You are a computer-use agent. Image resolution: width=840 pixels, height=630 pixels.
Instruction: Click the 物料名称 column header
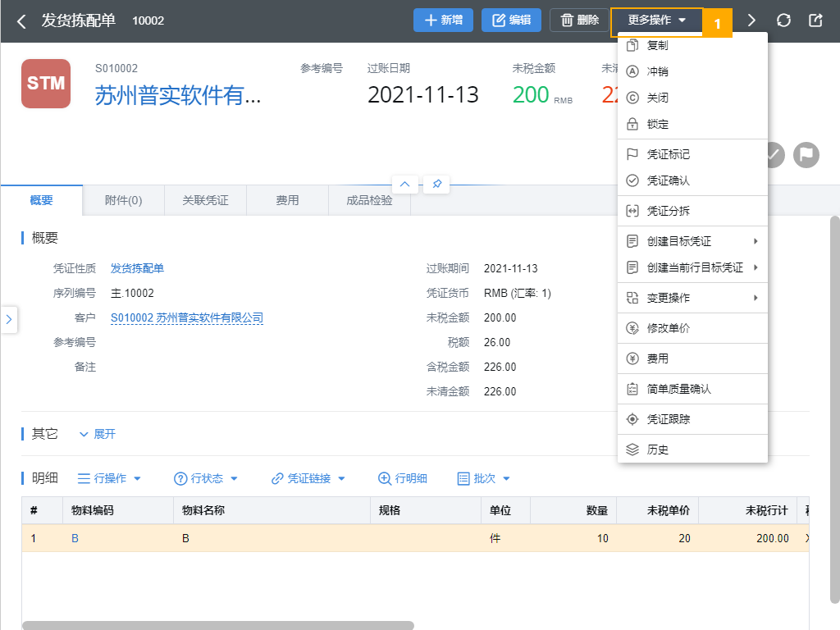point(272,510)
